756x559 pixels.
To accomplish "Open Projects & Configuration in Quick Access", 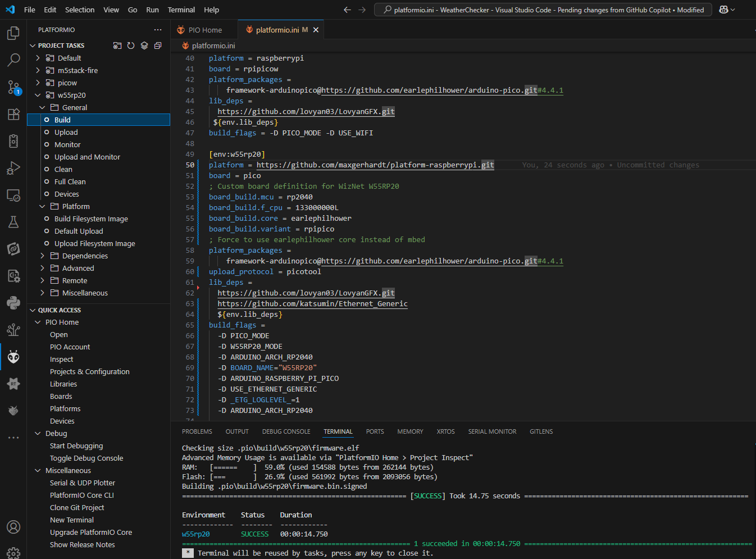I will (x=89, y=371).
